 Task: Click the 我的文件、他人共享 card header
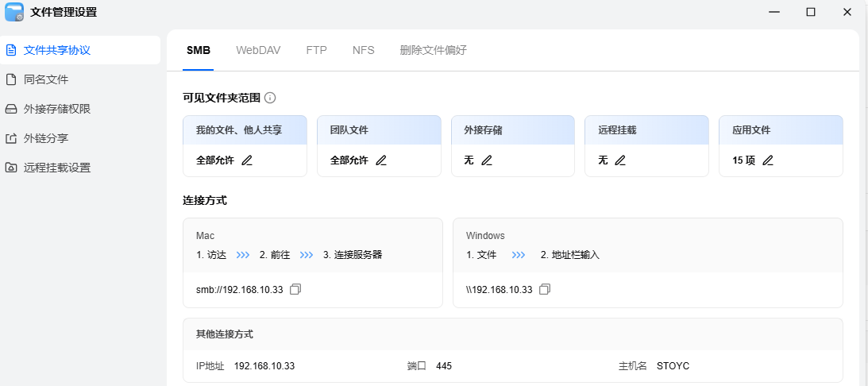click(x=245, y=130)
